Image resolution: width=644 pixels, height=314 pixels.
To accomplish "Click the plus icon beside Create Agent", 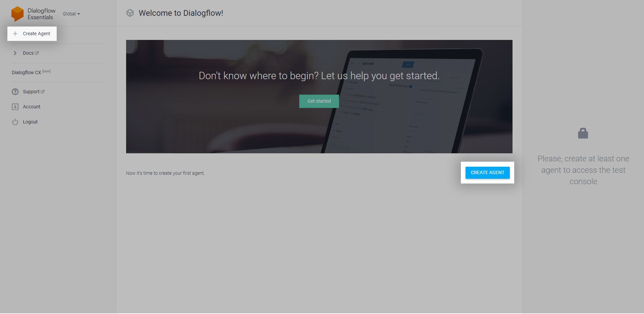I will point(15,34).
